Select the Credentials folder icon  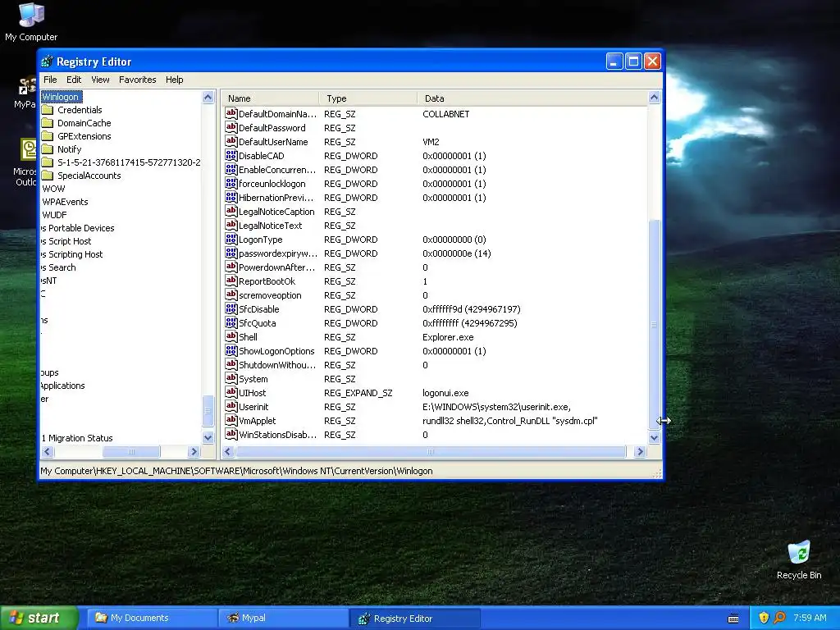pos(48,110)
